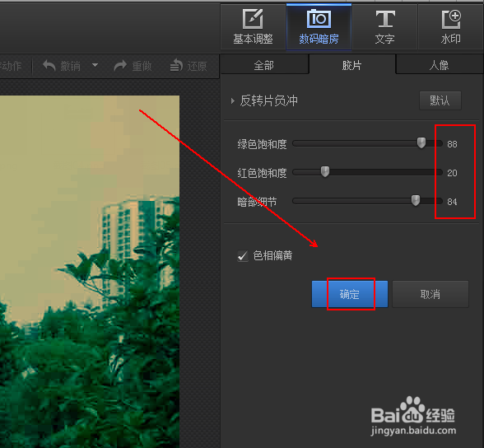Click the 暗部细节 slider handle
The width and height of the screenshot is (484, 448).
click(x=416, y=201)
